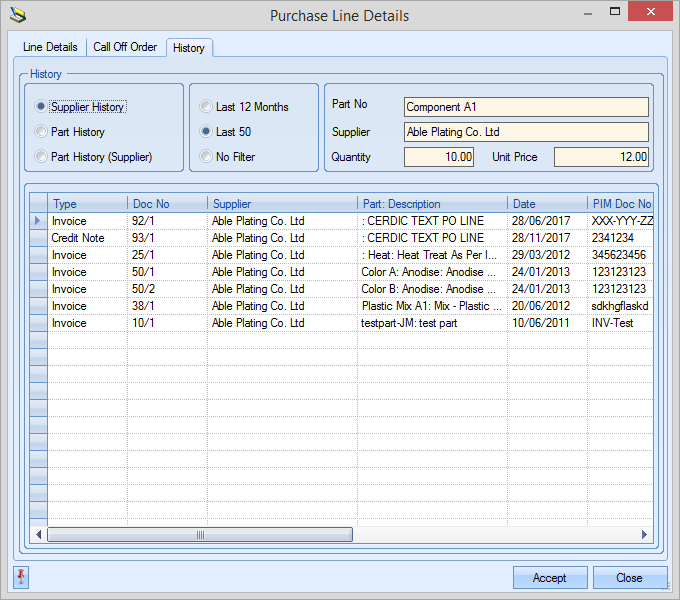Click the horizontal scrollbar right arrow
Screen dimensions: 680x600
(x=645, y=535)
